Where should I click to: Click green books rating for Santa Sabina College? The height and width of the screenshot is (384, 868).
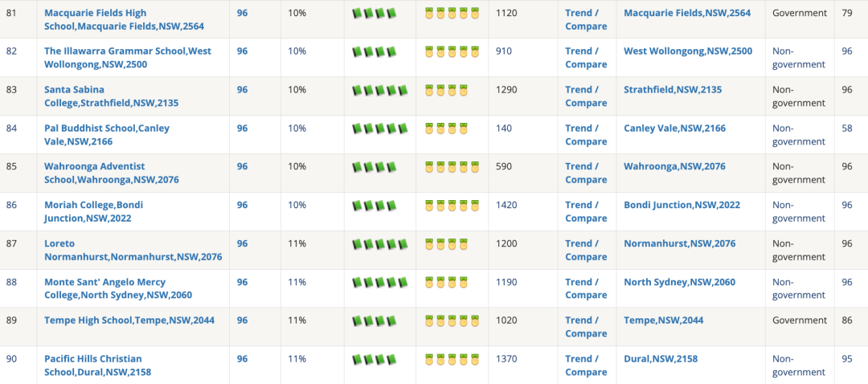(x=380, y=90)
